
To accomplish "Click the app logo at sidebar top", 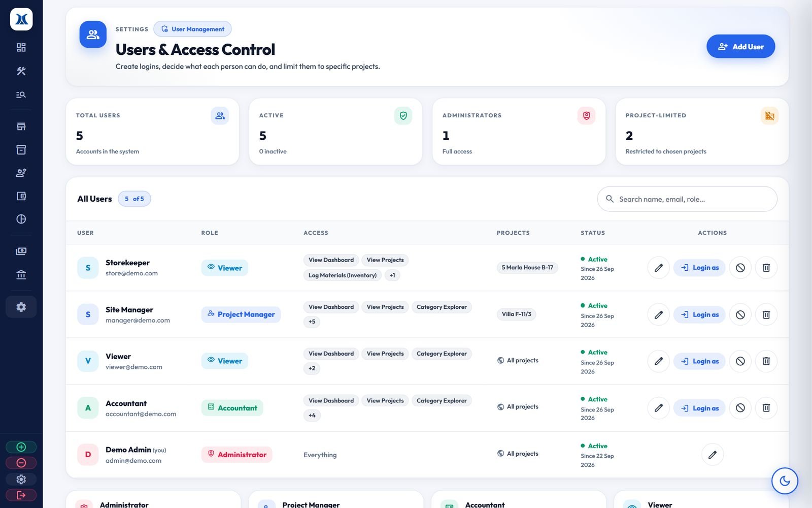I will click(x=21, y=19).
